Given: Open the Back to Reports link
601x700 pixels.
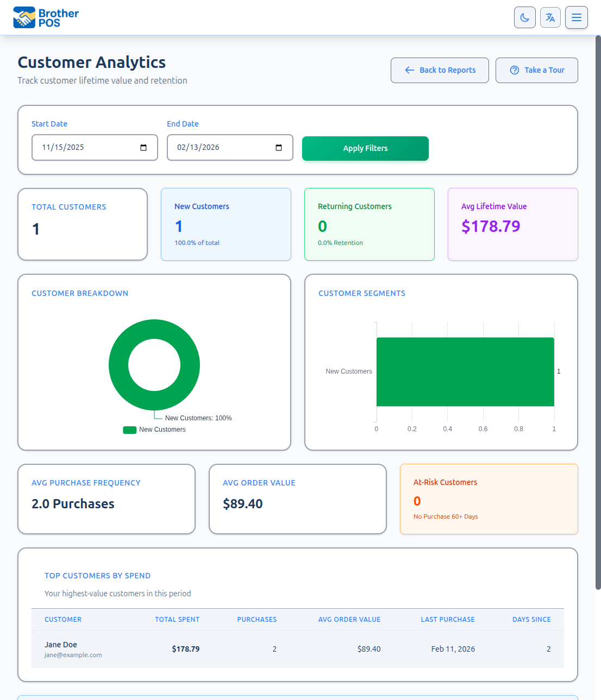Looking at the screenshot, I should tap(440, 70).
